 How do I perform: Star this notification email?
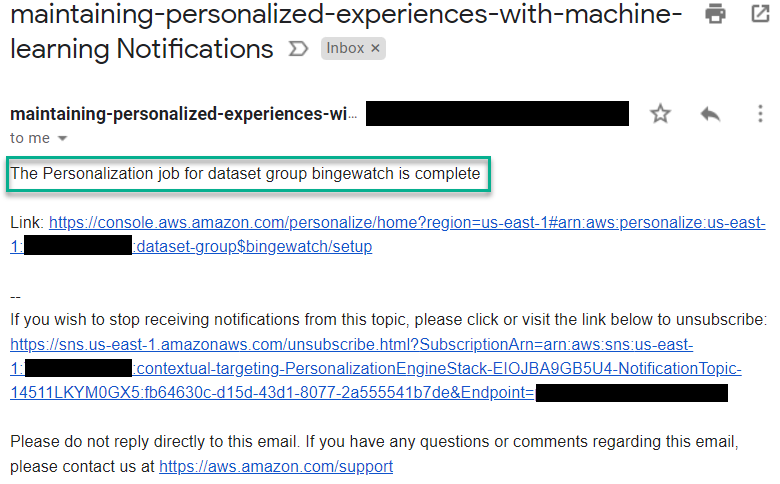point(660,114)
